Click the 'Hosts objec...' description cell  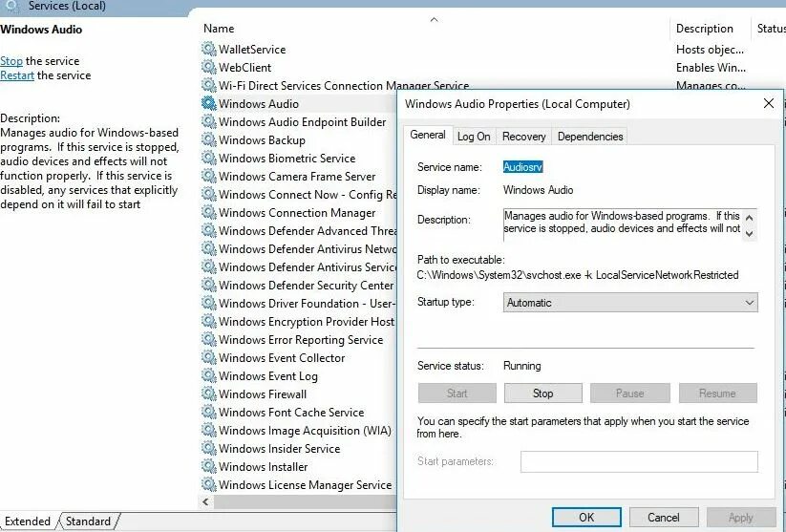pos(710,49)
